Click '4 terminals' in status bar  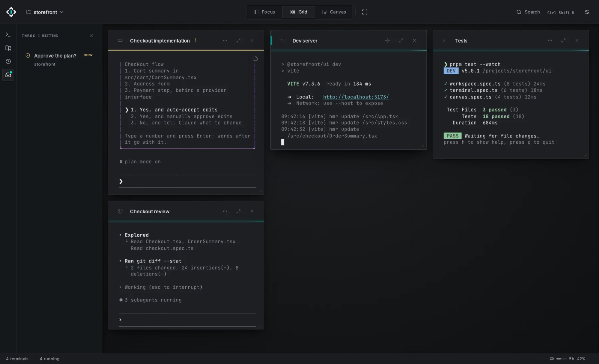[x=17, y=359]
